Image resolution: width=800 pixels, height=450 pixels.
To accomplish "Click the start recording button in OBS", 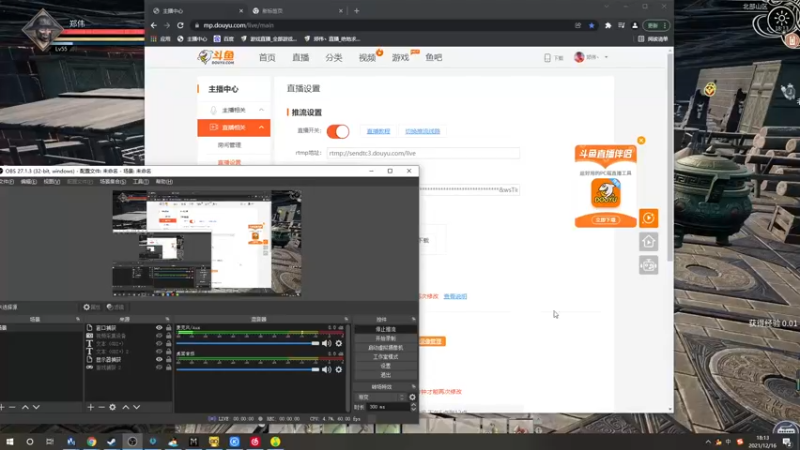I will click(385, 338).
